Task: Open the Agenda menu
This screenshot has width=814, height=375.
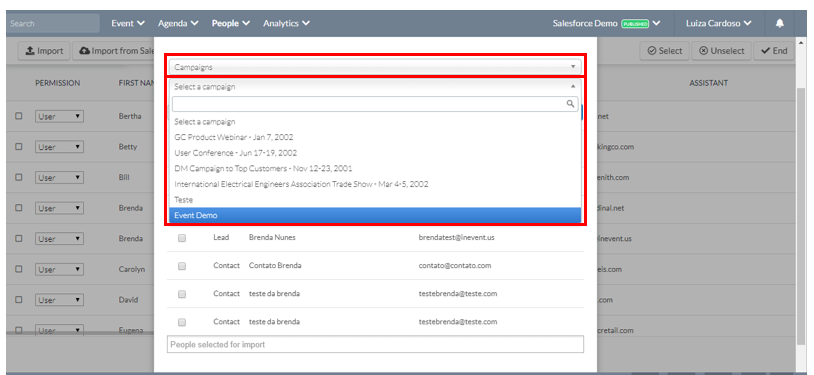Action: click(178, 23)
